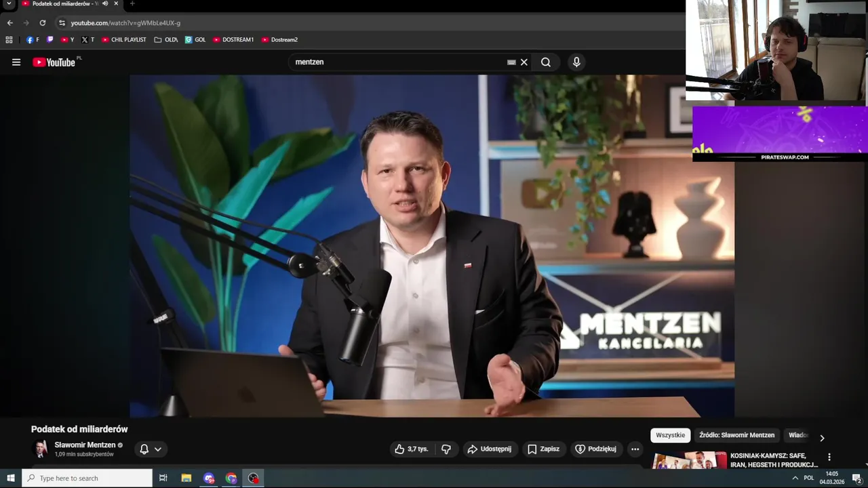Open the tab search dropdown arrow
The height and width of the screenshot is (488, 868).
point(9,4)
